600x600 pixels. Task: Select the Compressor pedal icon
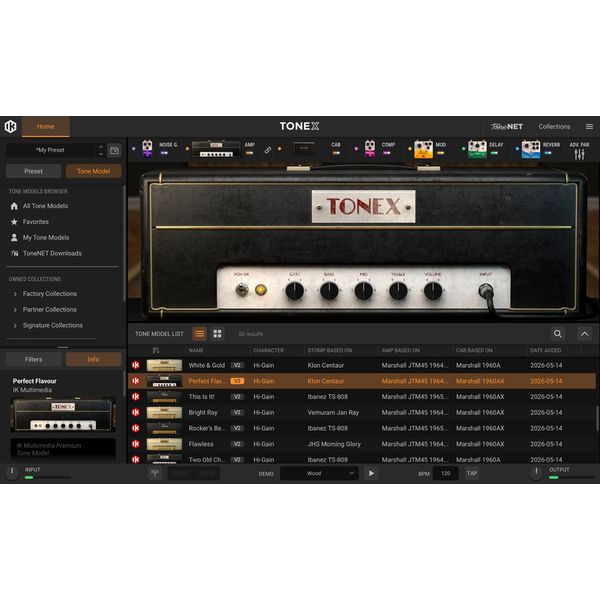coord(370,148)
